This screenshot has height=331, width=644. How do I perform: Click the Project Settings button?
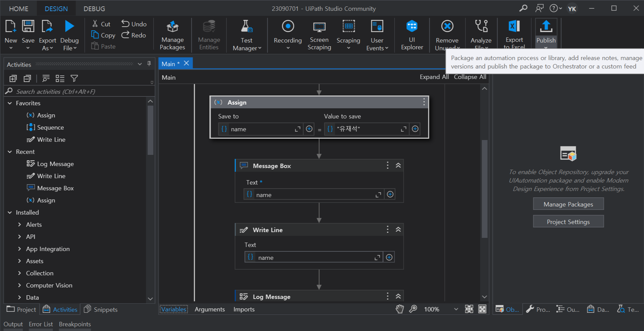coord(568,222)
